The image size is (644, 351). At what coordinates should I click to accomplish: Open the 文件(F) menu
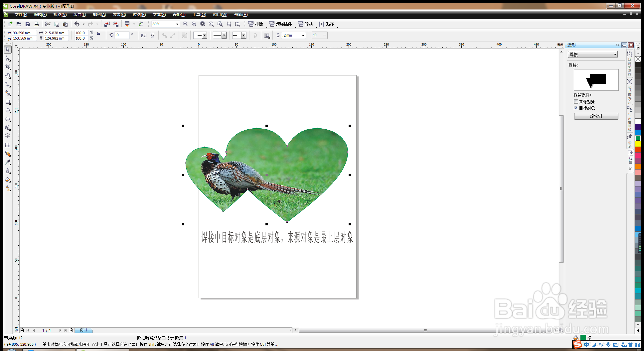(21, 15)
